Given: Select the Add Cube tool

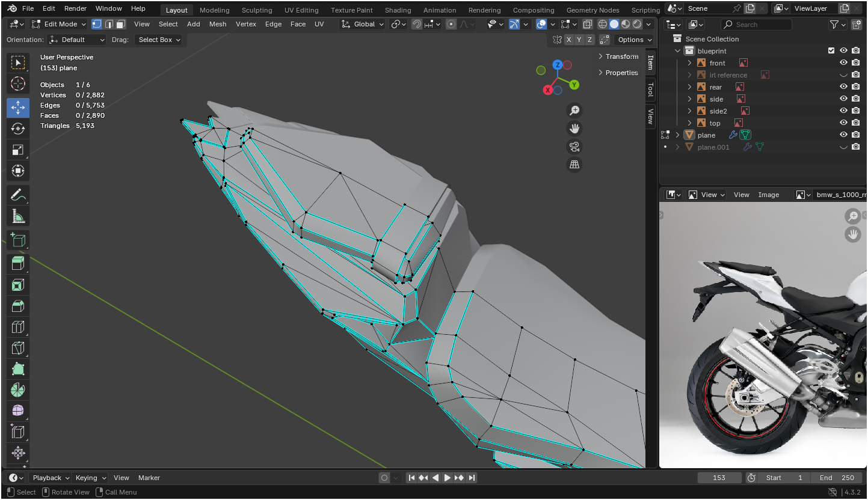Looking at the screenshot, I should (x=18, y=240).
